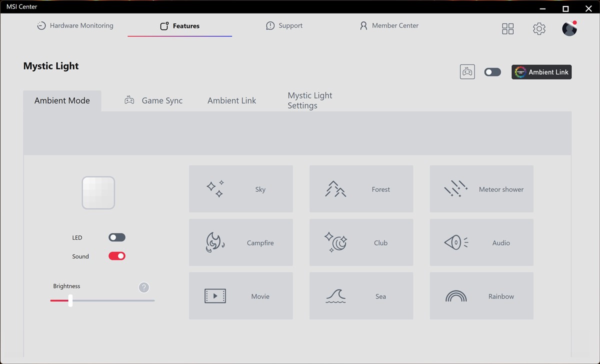
Task: Open the Support section
Action: pos(284,26)
